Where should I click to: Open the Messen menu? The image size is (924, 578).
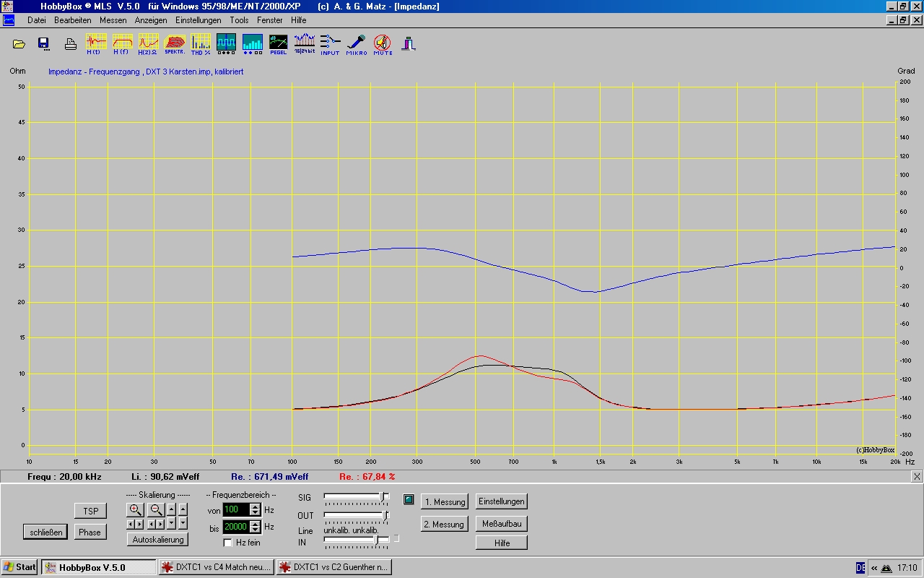click(x=113, y=20)
